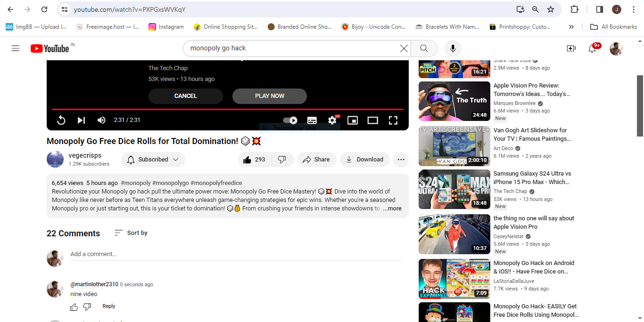Image resolution: width=644 pixels, height=322 pixels.
Task: Dislike the video
Action: pos(282,160)
